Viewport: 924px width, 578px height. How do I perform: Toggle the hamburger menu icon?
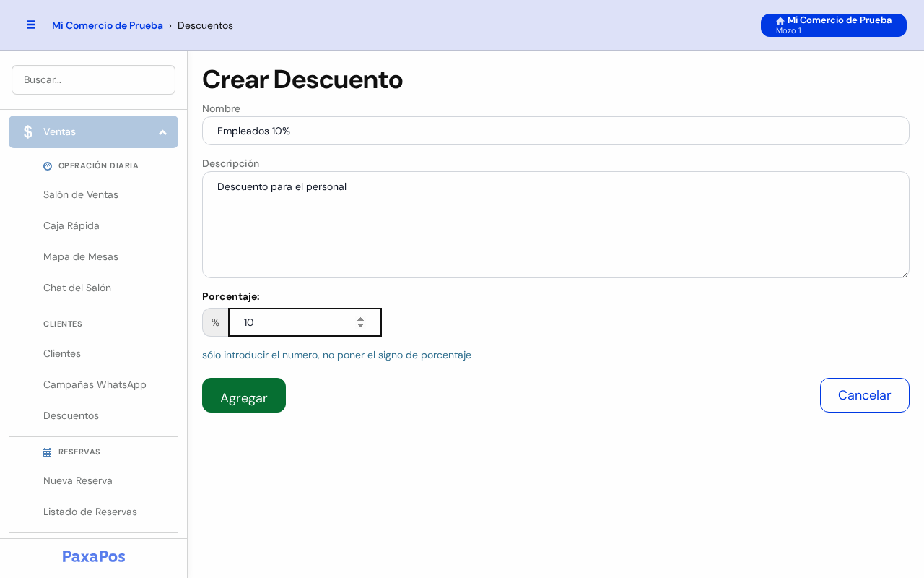coord(31,25)
